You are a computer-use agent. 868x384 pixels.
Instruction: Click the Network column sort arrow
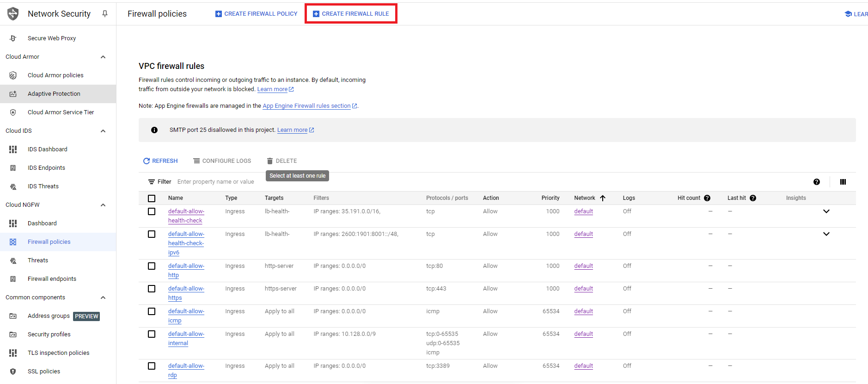[603, 198]
